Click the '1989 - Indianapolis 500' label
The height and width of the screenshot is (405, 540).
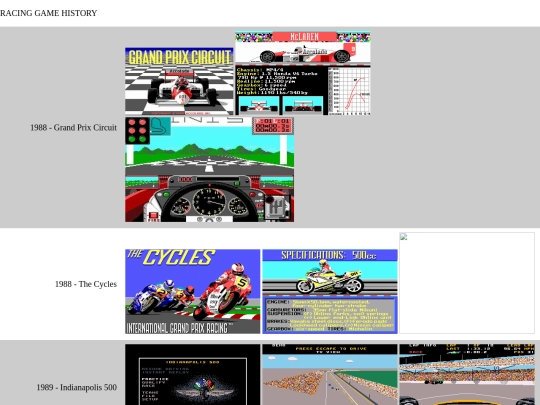pos(76,387)
